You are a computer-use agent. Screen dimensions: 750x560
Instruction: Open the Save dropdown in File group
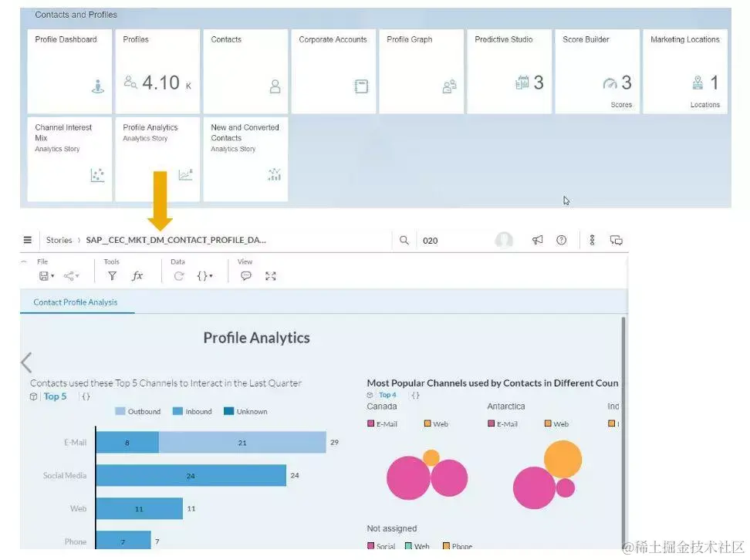click(46, 276)
